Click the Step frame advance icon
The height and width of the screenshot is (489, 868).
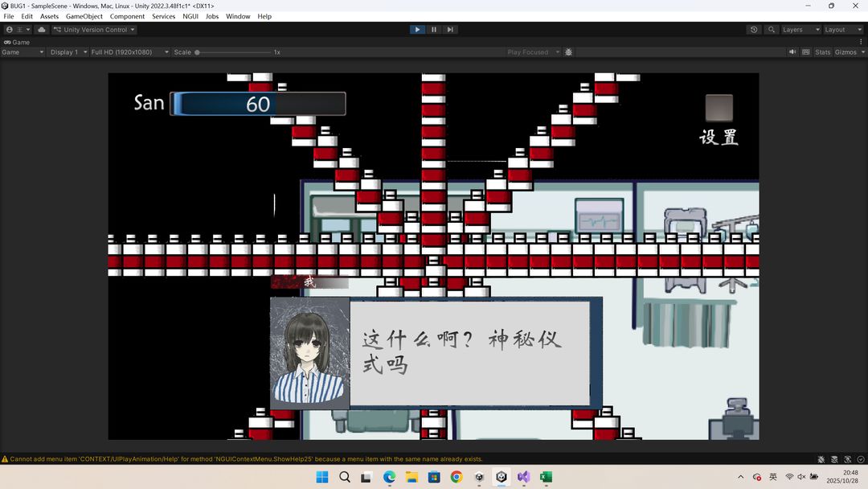pos(450,30)
